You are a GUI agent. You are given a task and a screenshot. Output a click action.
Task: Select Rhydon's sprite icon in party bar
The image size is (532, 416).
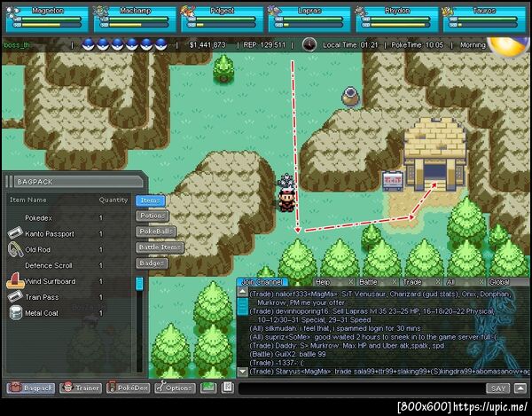(362, 12)
